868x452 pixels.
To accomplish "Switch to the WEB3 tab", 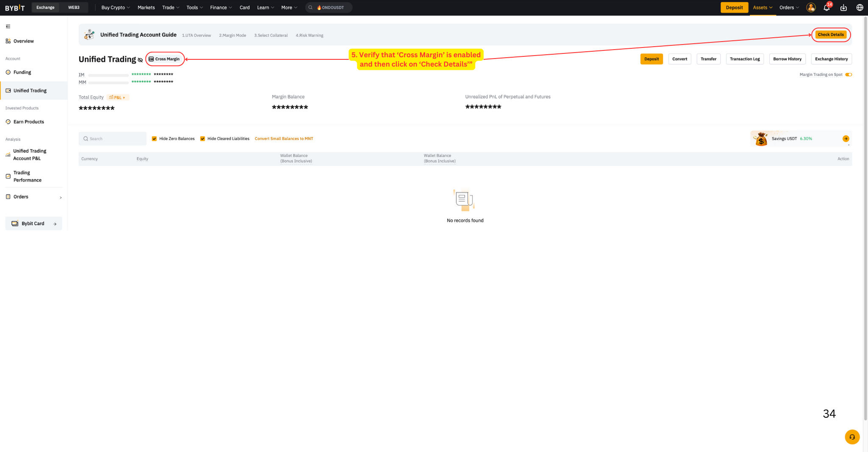I will (x=74, y=8).
